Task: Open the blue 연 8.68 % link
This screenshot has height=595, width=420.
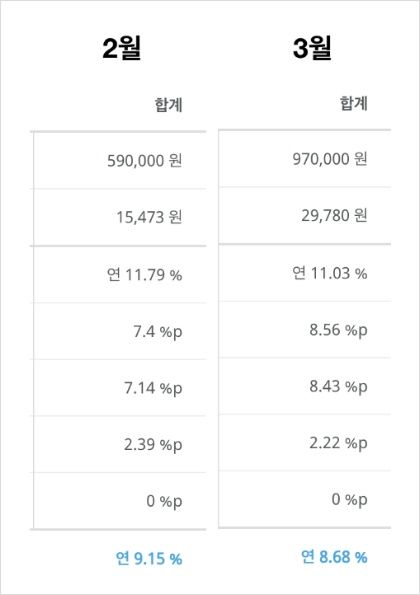Action: 334,557
